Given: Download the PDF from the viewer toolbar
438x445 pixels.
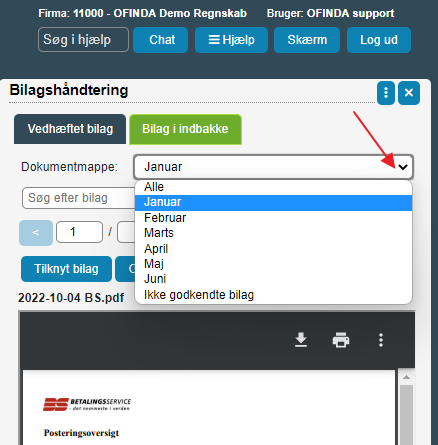Looking at the screenshot, I should 301,340.
